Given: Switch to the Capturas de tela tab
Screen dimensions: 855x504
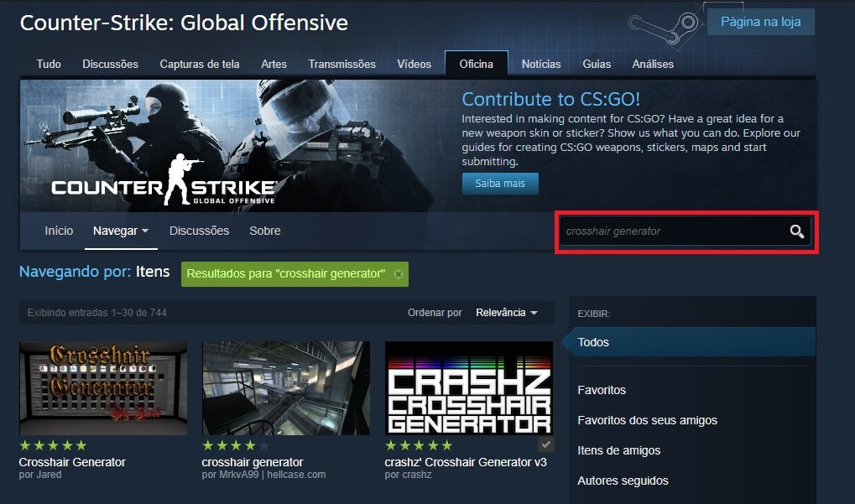Looking at the screenshot, I should (200, 65).
